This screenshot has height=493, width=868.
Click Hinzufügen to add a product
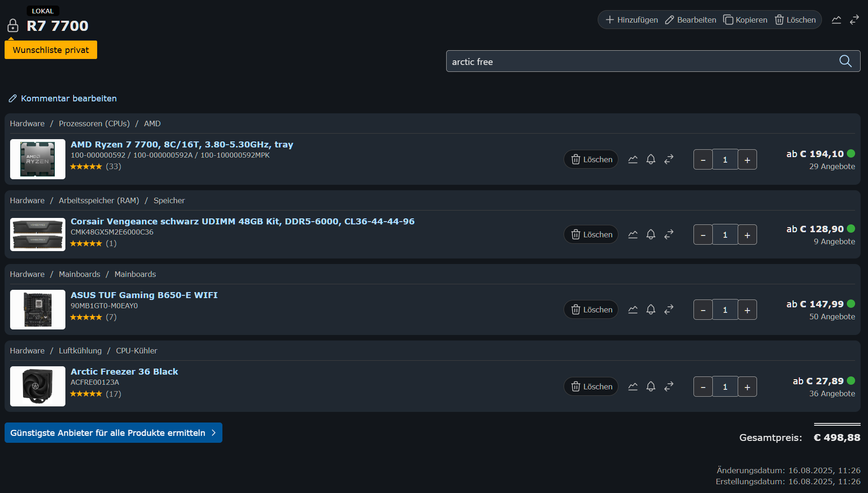tap(632, 20)
